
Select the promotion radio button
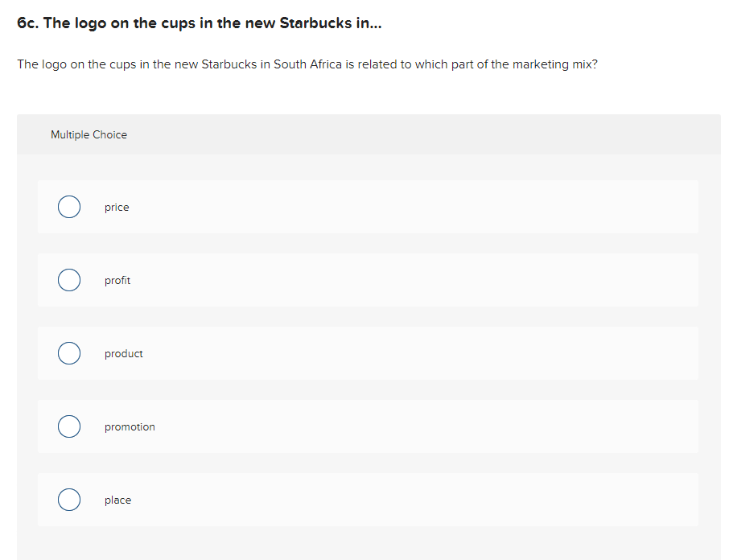pos(69,426)
